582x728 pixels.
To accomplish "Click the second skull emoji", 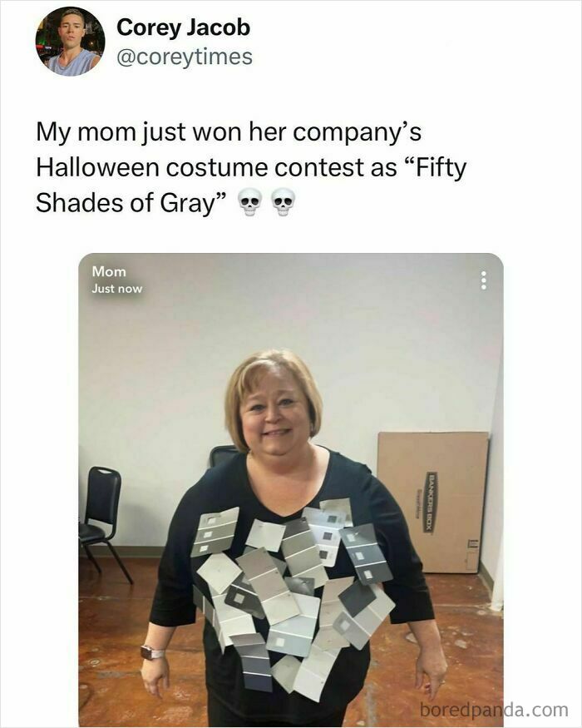I will pyautogui.click(x=284, y=202).
